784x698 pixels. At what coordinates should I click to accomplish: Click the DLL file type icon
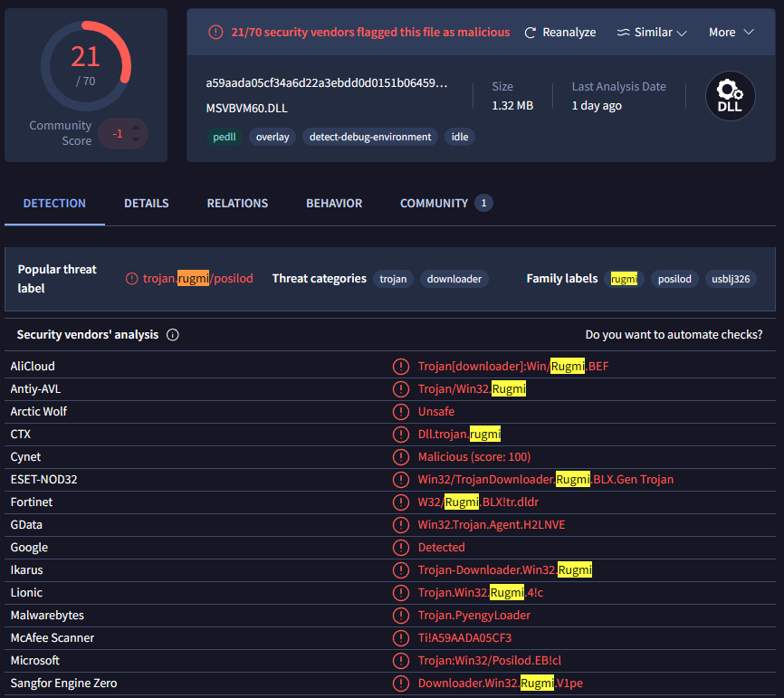pyautogui.click(x=730, y=96)
